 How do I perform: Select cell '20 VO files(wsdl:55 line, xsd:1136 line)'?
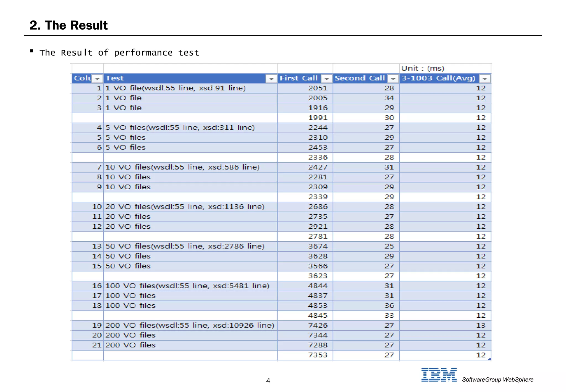pyautogui.click(x=191, y=207)
